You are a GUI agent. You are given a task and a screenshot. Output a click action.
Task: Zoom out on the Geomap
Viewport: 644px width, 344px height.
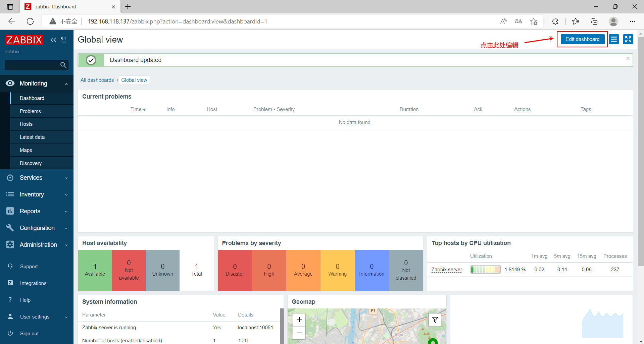click(x=299, y=333)
